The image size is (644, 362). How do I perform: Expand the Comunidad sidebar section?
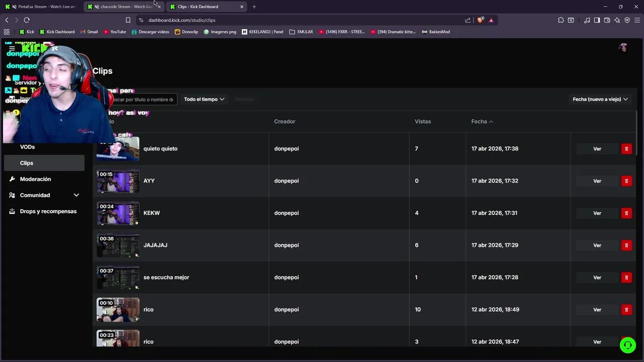76,195
